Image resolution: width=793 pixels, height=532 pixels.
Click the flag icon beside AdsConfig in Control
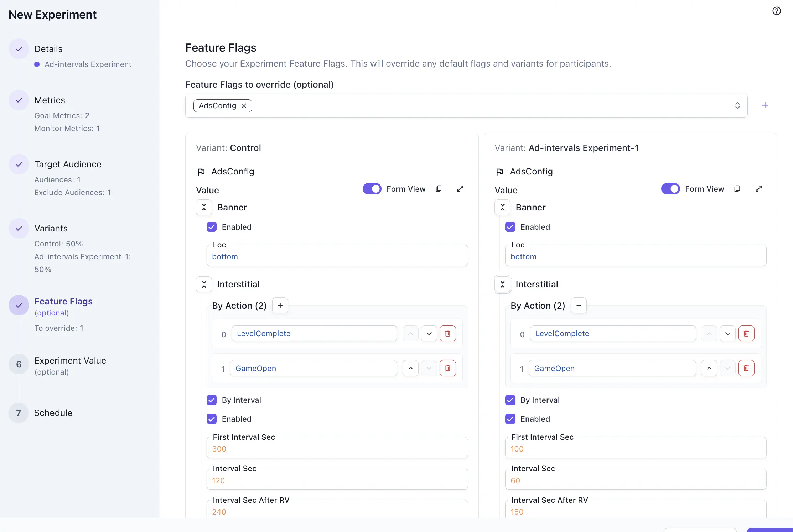(x=201, y=172)
